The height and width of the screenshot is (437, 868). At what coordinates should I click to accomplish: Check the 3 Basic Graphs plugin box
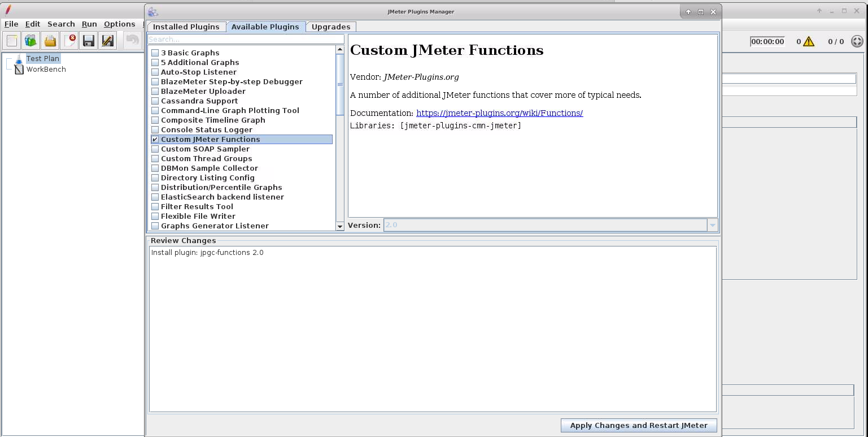tap(155, 53)
